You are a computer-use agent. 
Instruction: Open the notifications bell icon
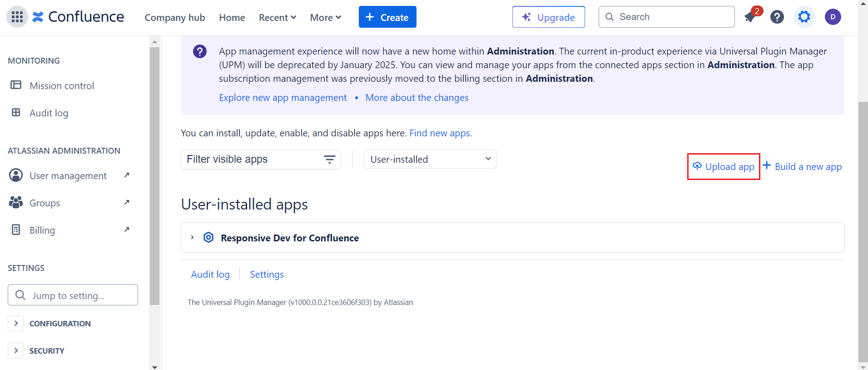pos(750,17)
